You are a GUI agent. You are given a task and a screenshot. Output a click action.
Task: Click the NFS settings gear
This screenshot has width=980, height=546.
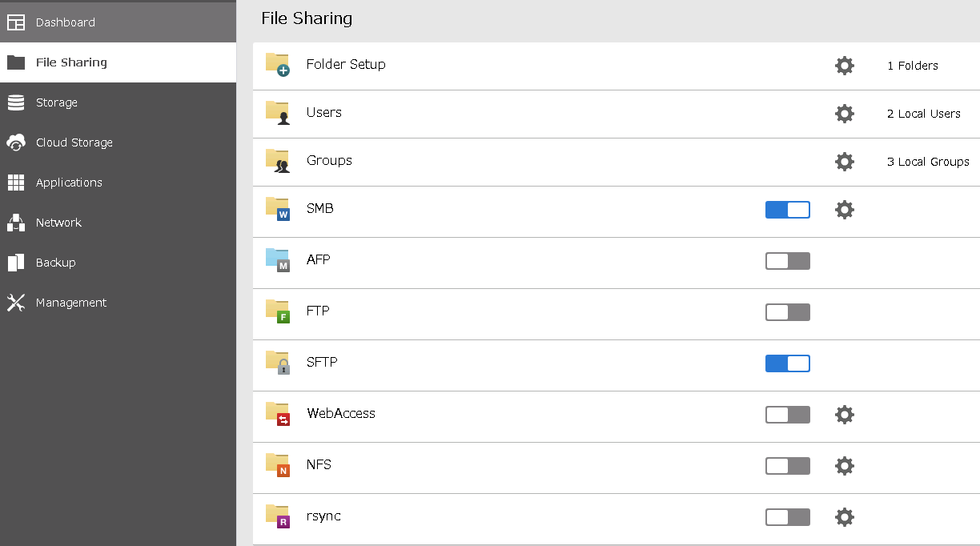tap(844, 466)
